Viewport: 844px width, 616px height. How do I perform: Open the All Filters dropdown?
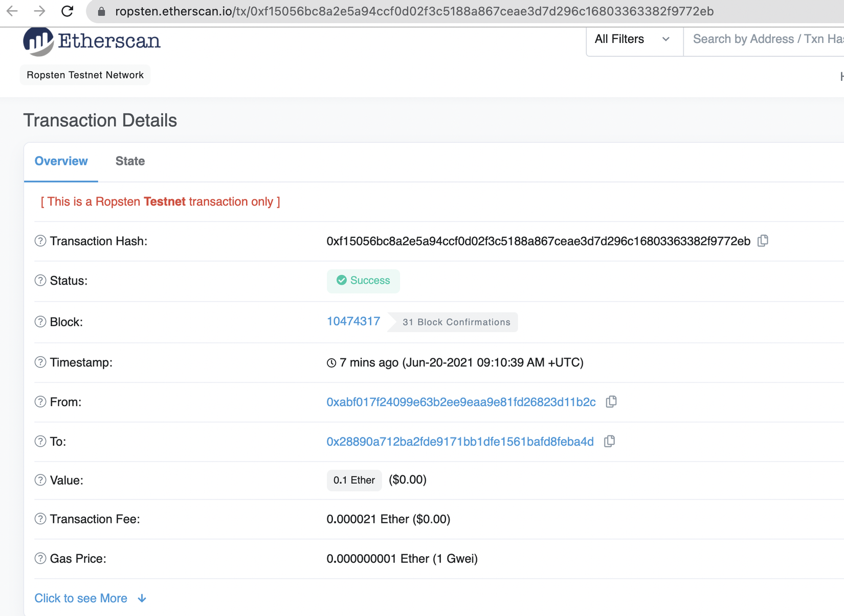(634, 39)
